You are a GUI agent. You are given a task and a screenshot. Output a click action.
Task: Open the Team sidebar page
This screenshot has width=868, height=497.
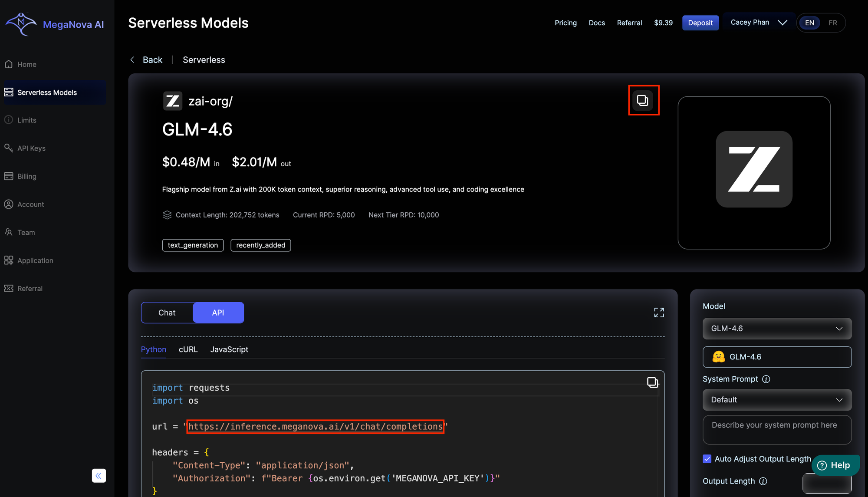(x=26, y=233)
